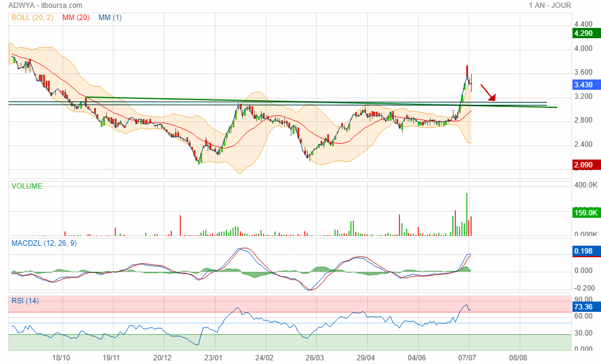Select the red MM (20) moving average label
This screenshot has height=364, width=601.
pyautogui.click(x=76, y=18)
